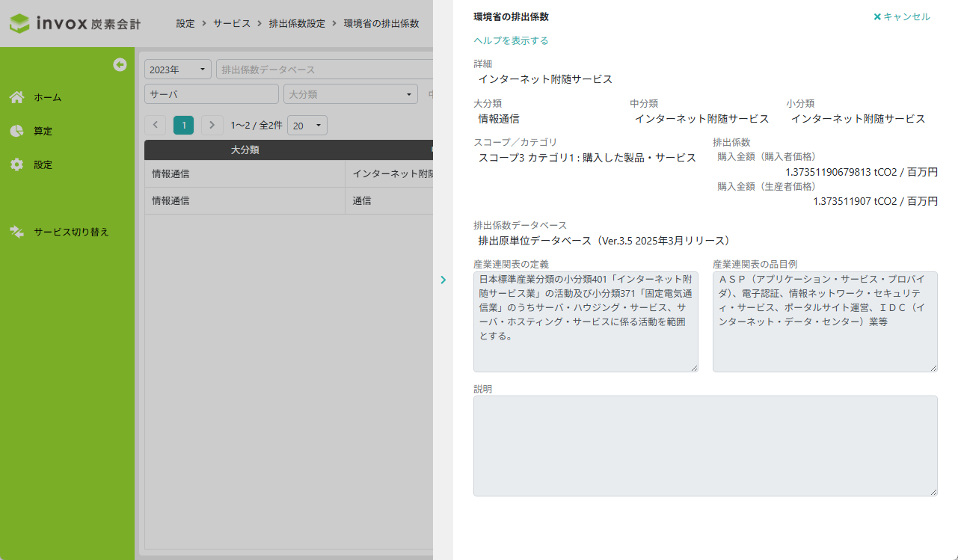Click the service switch arrows icon
Viewport: 958px width, 560px height.
pyautogui.click(x=16, y=232)
